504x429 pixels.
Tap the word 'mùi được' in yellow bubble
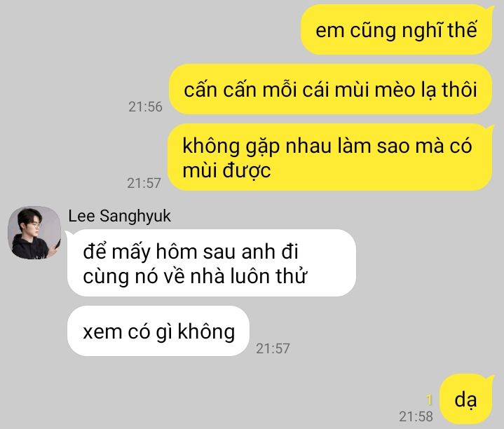pyautogui.click(x=226, y=170)
